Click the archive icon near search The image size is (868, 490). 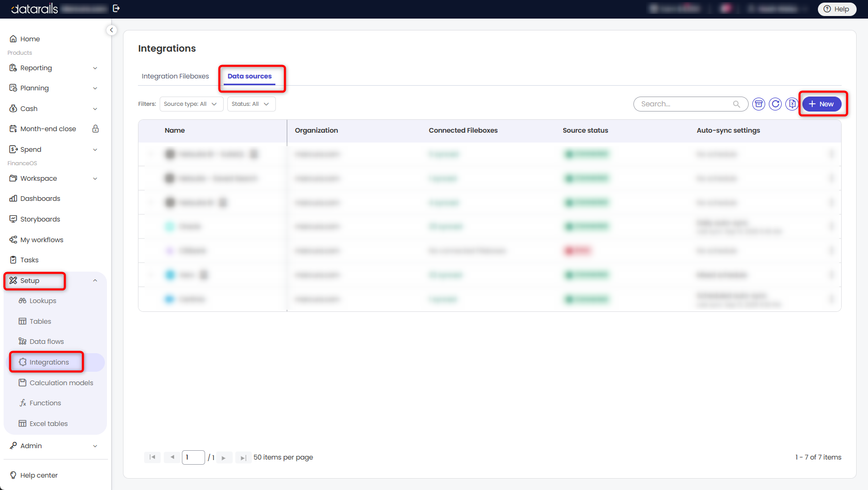point(758,104)
